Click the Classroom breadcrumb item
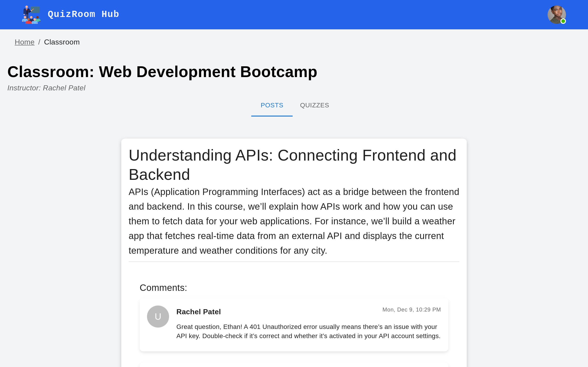The width and height of the screenshot is (588, 367). [62, 42]
